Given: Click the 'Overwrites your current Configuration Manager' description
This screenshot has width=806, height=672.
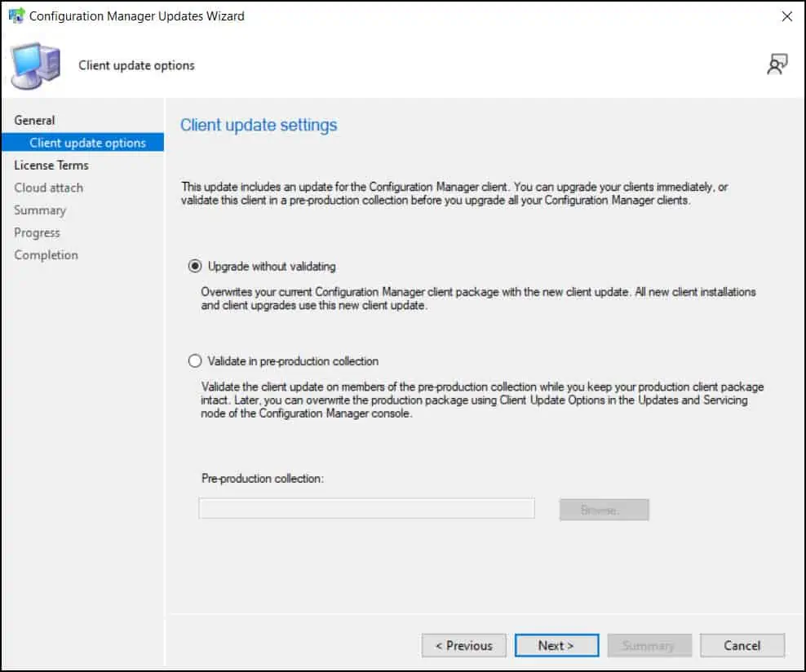Looking at the screenshot, I should tap(479, 298).
